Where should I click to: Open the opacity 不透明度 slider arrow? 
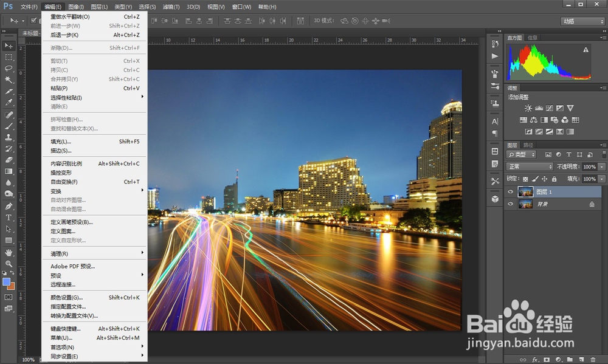[x=602, y=167]
